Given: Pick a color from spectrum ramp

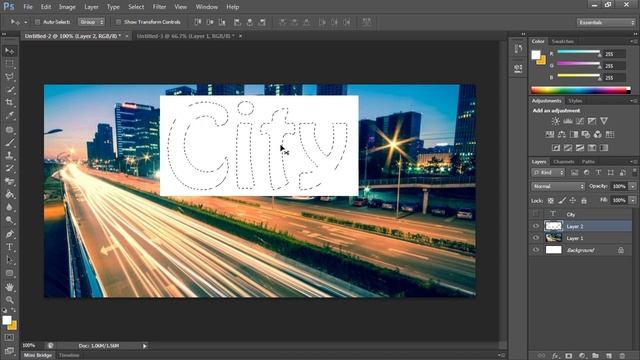Looking at the screenshot, I should 580,91.
